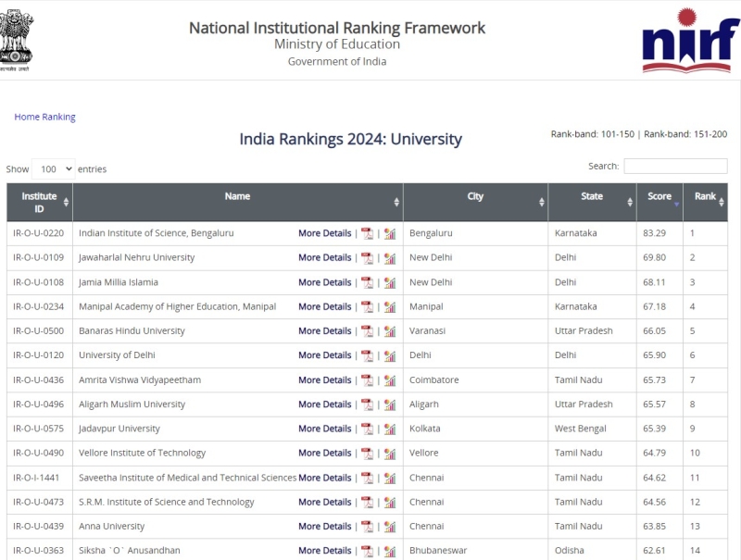Open chart icon for Jamia Millia Islamia
Screen dimensions: 741x560
pos(390,282)
